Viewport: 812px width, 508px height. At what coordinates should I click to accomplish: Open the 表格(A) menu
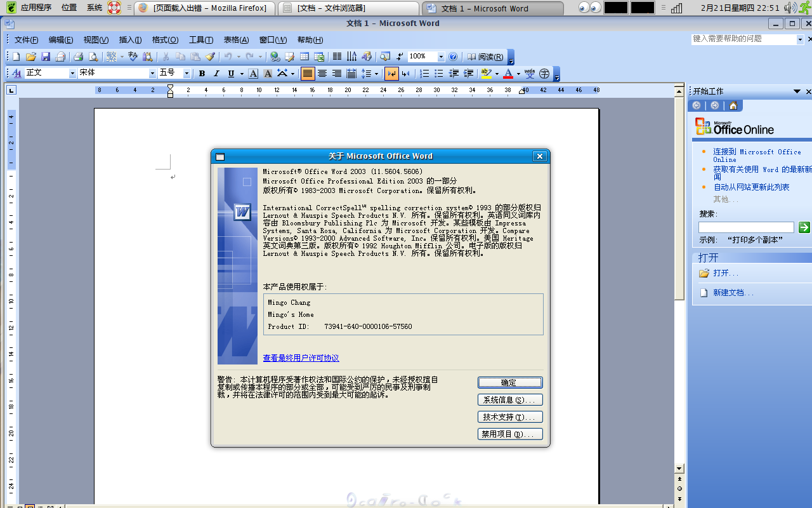tap(236, 40)
